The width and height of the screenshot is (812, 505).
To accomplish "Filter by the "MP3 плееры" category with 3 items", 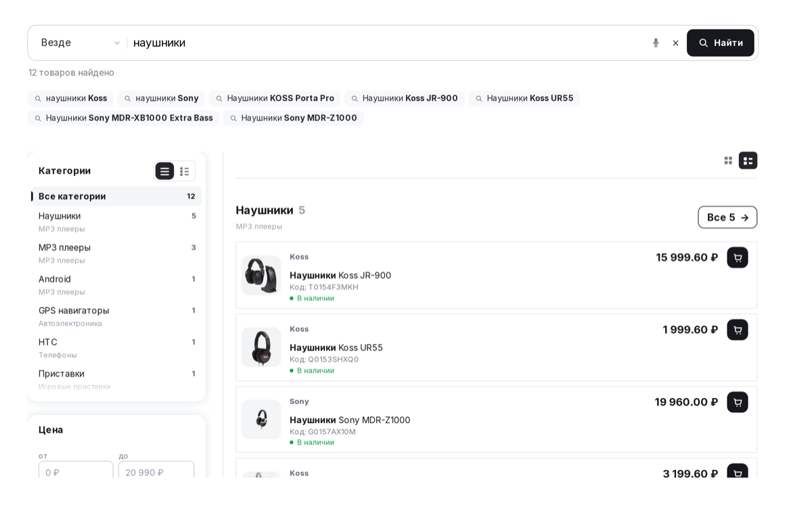I will pos(116,253).
